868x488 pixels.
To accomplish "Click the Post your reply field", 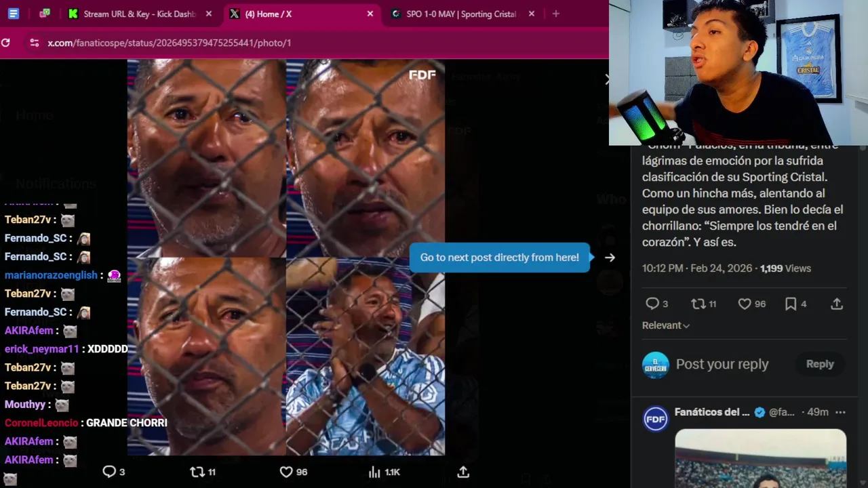I will [x=722, y=364].
